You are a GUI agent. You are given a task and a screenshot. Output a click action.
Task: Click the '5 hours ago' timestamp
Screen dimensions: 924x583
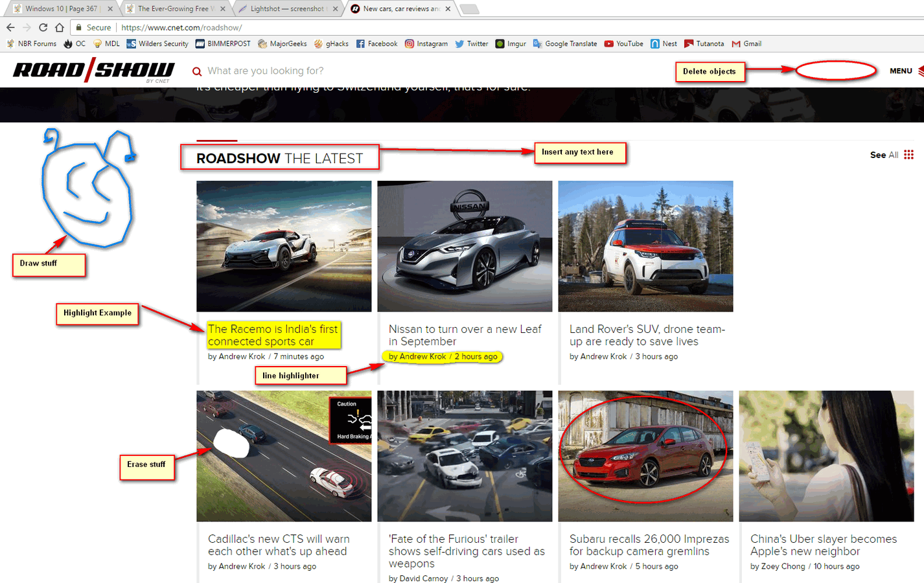(x=656, y=566)
